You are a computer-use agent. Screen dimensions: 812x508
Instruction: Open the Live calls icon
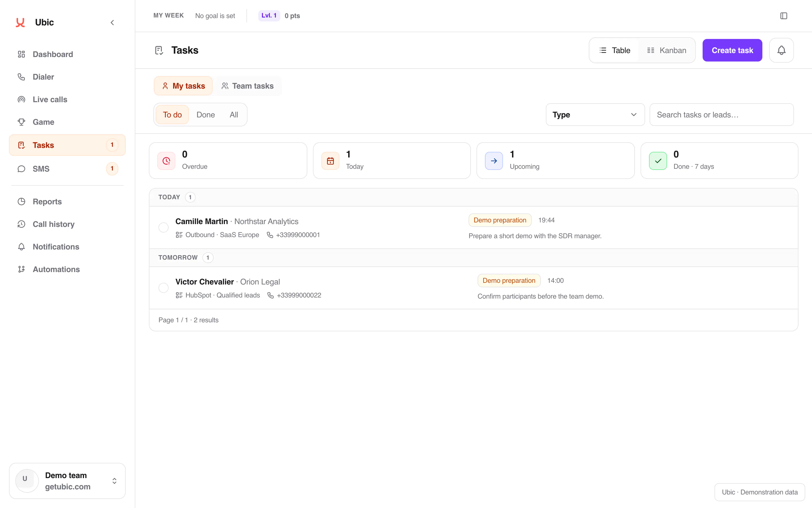click(x=21, y=99)
